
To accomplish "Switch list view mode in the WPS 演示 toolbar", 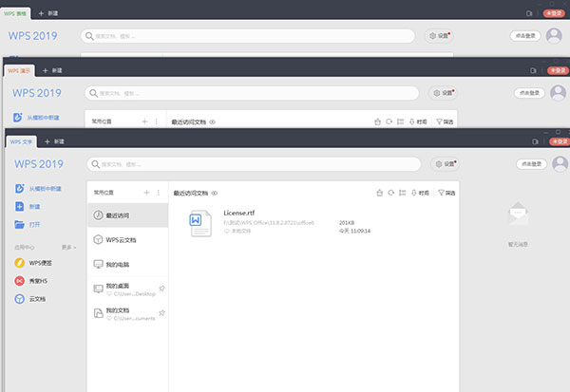I will [400, 121].
